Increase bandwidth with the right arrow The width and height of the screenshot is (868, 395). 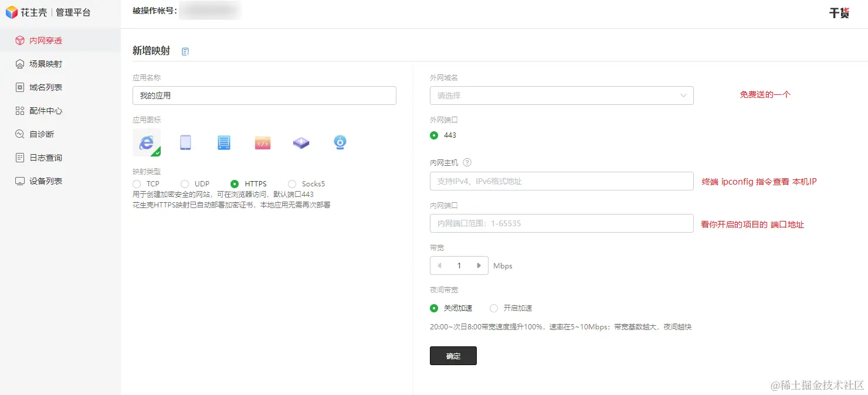coord(479,265)
